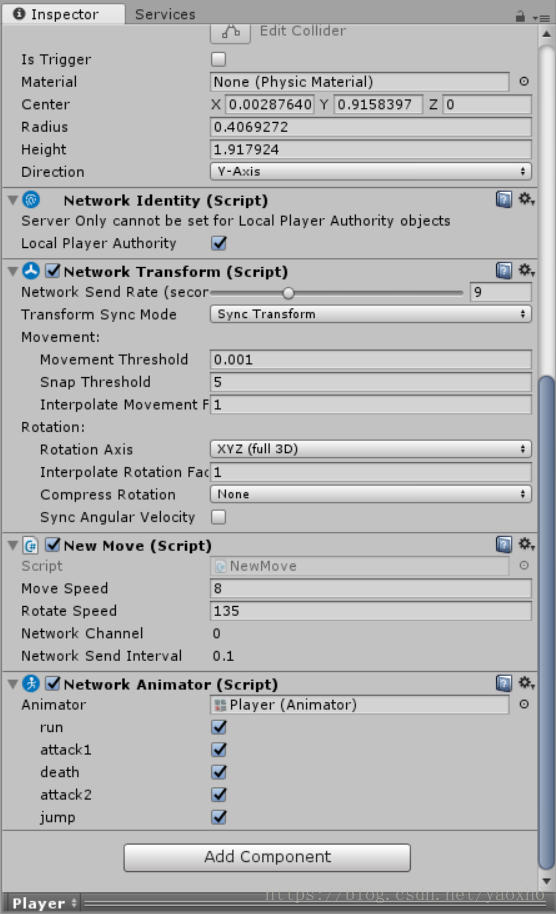This screenshot has width=556, height=914.
Task: Disable the Network Transform component checkbox
Action: click(x=53, y=271)
